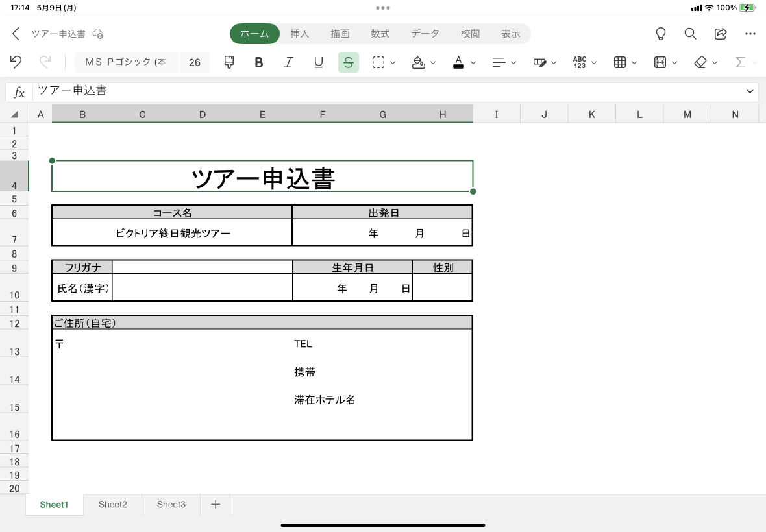Switch to Sheet2
Screen dimensions: 766x532
click(x=112, y=504)
